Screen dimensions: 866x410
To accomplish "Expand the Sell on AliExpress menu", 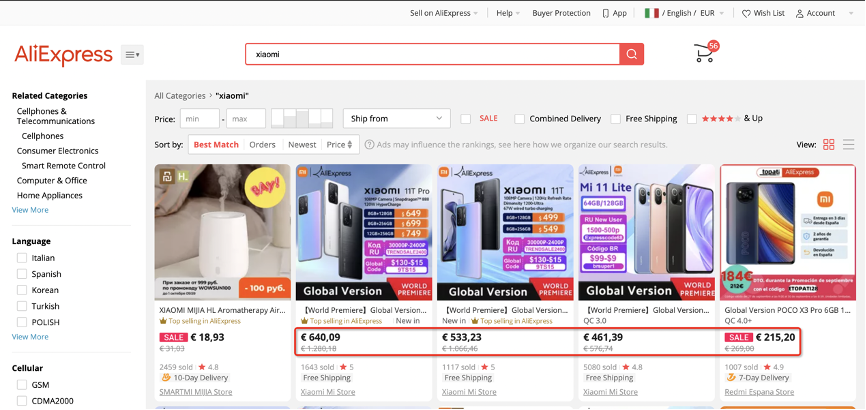I will [x=444, y=13].
